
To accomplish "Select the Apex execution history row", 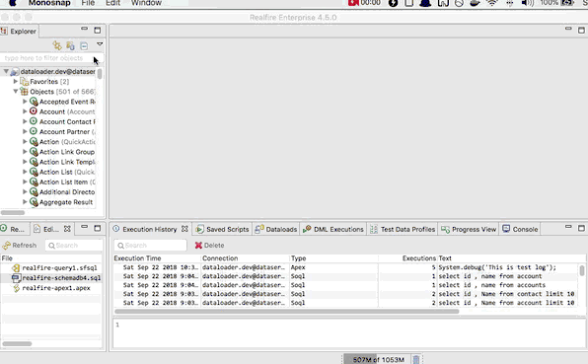I will [x=345, y=267].
